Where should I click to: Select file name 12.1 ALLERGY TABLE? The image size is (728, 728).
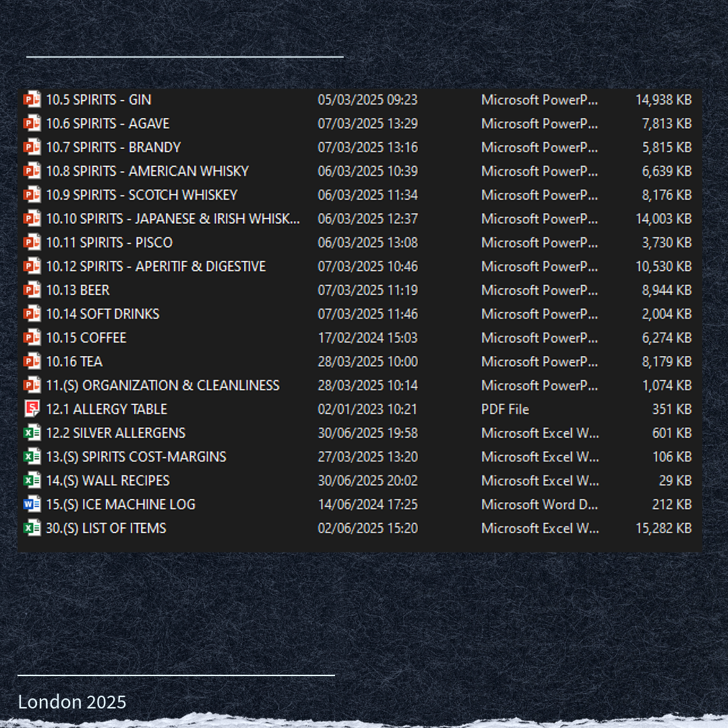click(107, 409)
